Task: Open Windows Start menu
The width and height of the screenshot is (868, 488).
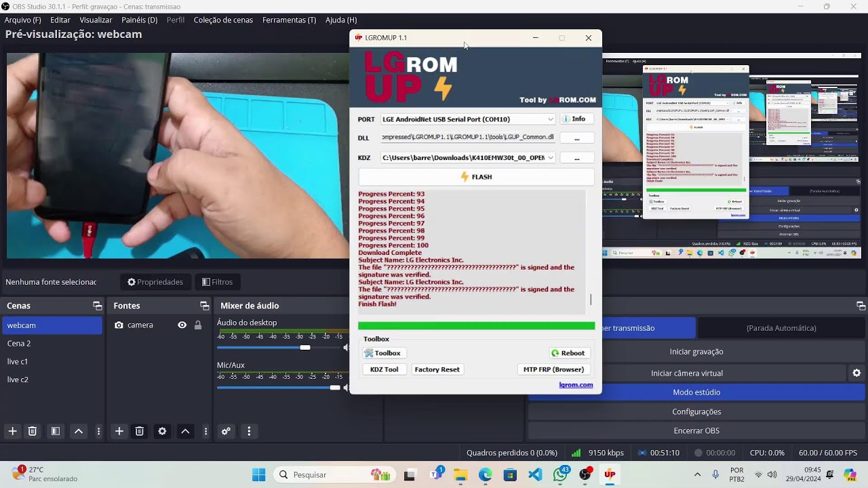Action: [x=259, y=475]
